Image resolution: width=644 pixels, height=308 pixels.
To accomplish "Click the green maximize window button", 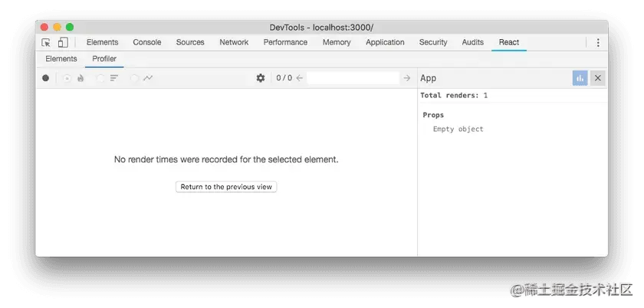I will pyautogui.click(x=70, y=27).
